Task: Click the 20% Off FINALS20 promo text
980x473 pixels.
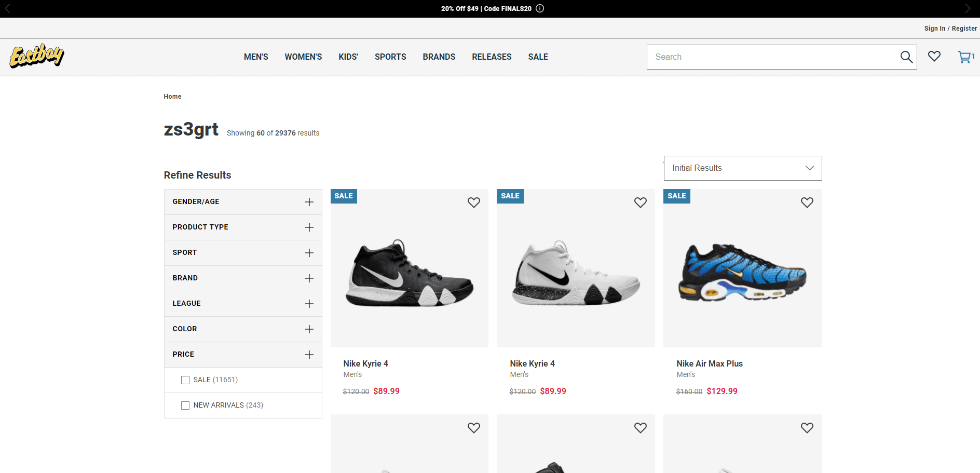Action: [486, 9]
